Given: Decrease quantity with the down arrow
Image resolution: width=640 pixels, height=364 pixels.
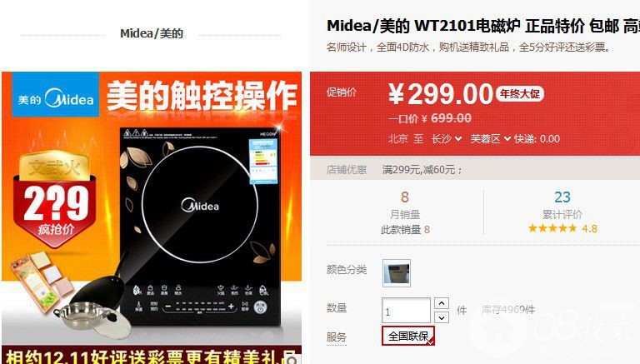Looking at the screenshot, I should pyautogui.click(x=442, y=317).
